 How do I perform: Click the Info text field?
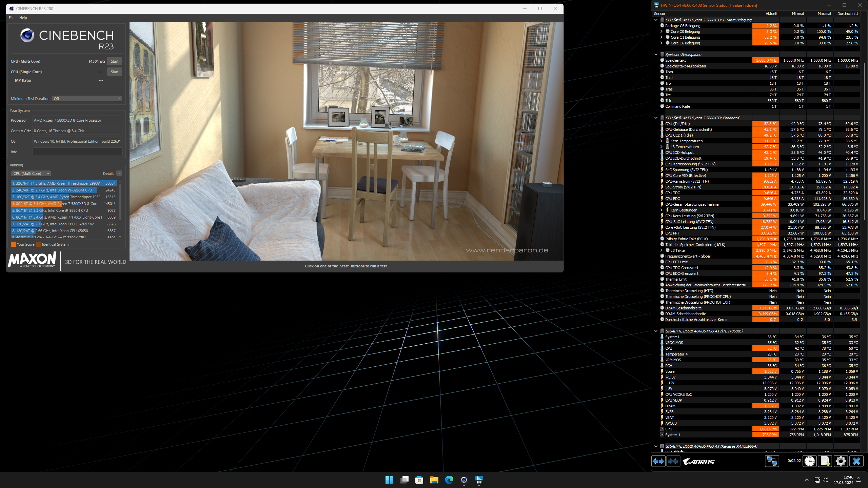coord(77,152)
